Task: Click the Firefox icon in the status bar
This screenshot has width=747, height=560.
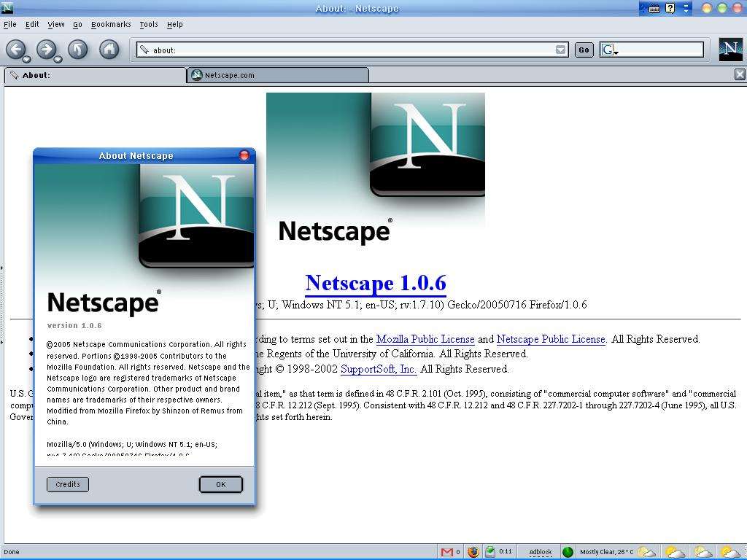Action: (x=473, y=552)
